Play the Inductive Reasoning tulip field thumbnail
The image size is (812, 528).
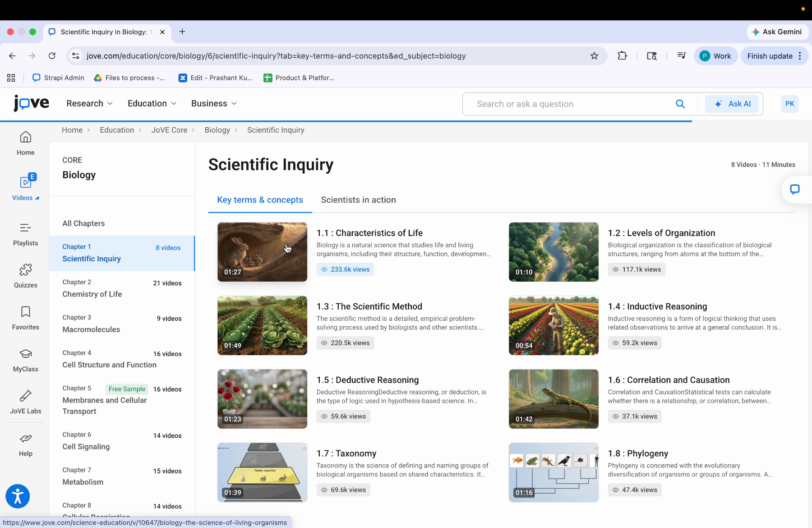[x=554, y=325]
